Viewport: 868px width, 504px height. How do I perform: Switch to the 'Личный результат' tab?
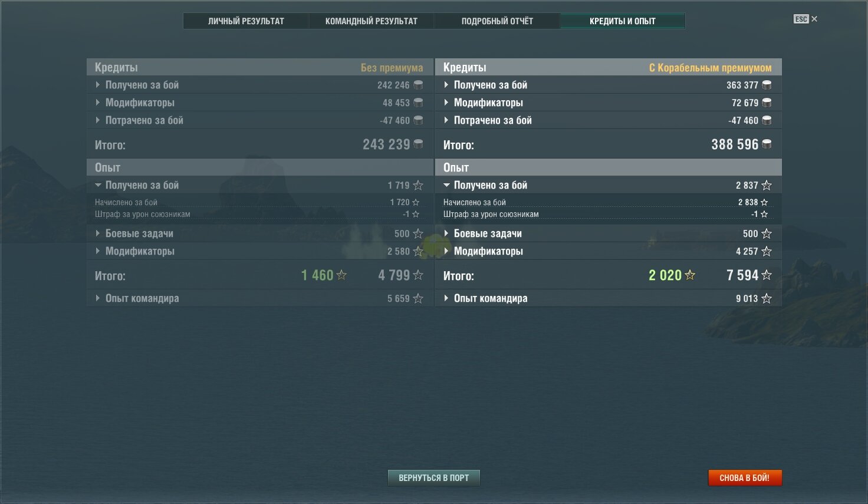246,21
